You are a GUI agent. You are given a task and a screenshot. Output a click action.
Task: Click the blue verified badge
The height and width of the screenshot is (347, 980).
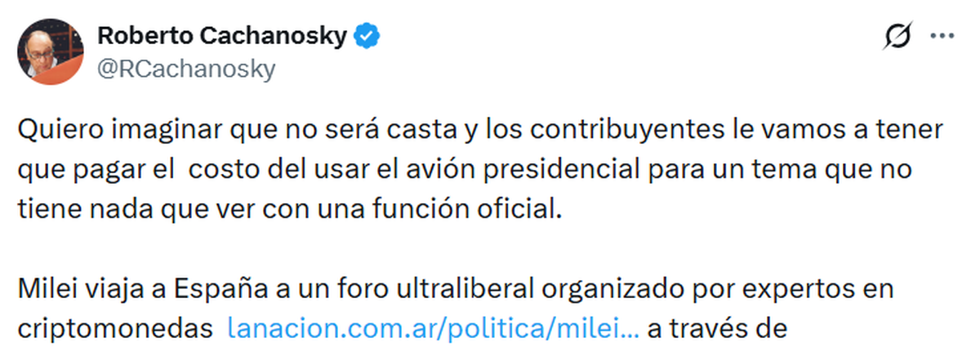click(x=364, y=36)
